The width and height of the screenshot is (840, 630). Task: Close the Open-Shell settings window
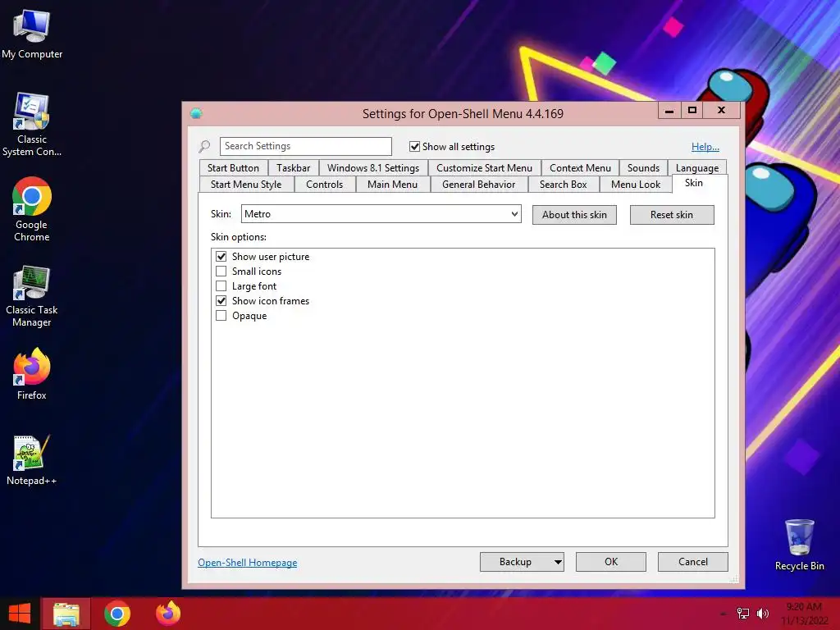(722, 111)
